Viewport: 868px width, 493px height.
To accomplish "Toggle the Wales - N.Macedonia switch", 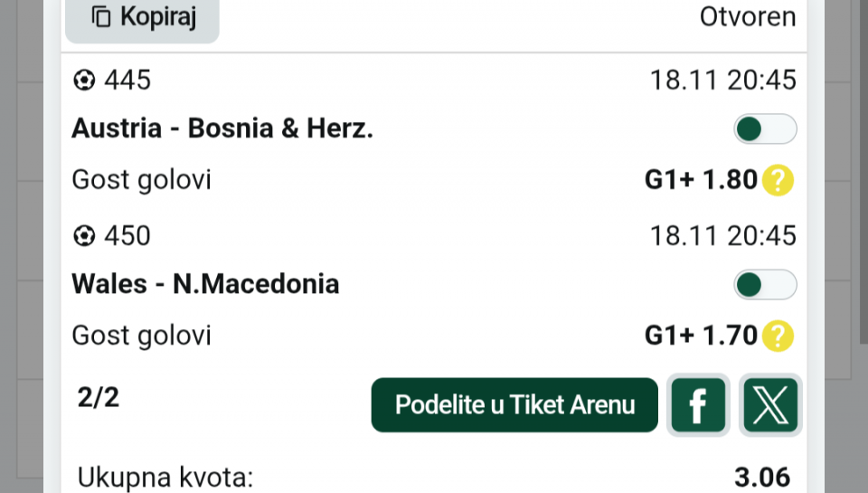I will [764, 285].
